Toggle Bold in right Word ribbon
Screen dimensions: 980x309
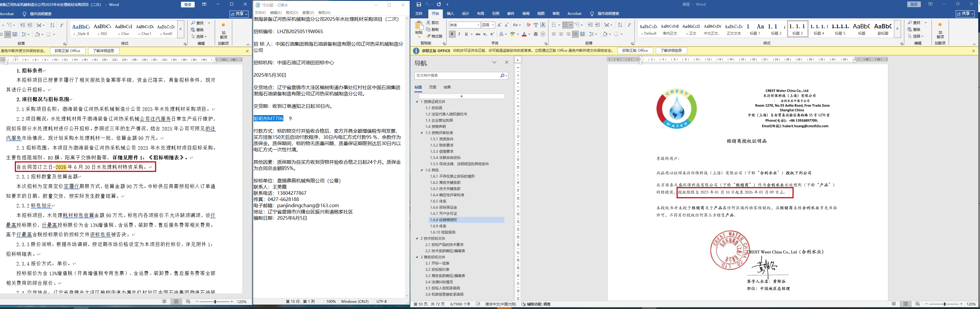[x=452, y=34]
